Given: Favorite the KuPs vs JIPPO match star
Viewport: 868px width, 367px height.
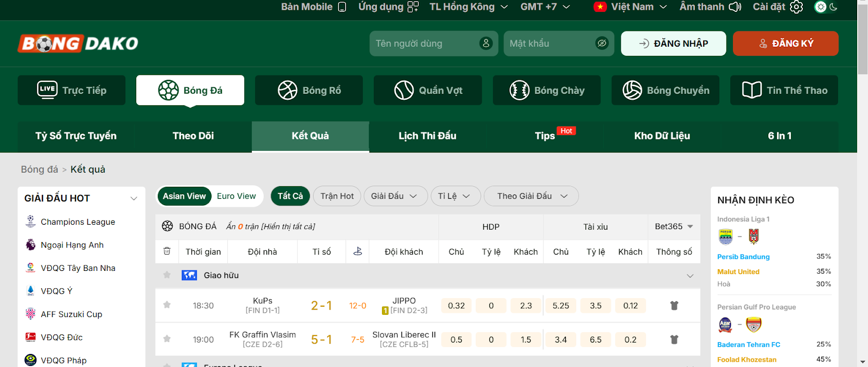Looking at the screenshot, I should (x=167, y=305).
